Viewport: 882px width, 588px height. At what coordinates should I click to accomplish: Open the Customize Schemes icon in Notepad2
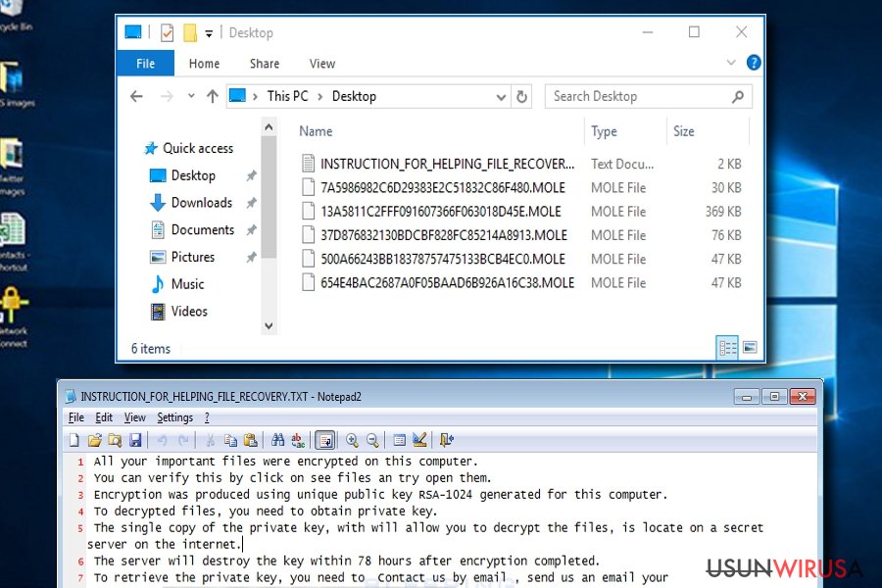[x=419, y=440]
